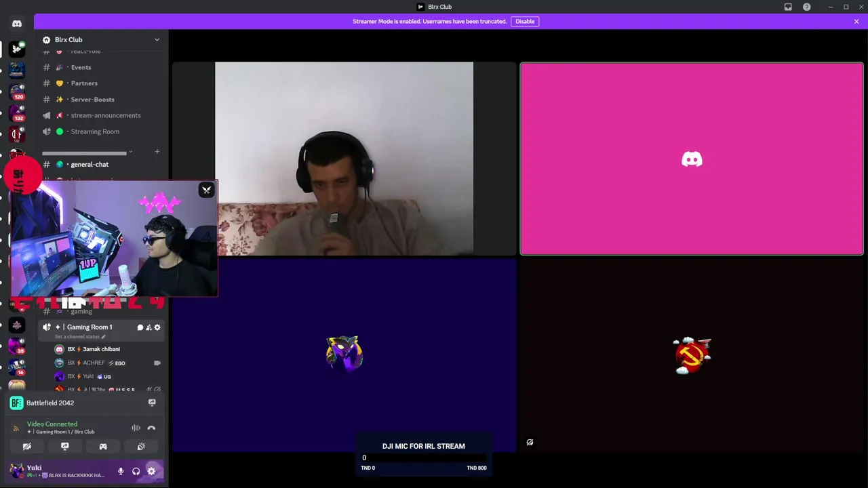Viewport: 868px width, 488px height.
Task: Click the Battlefield 2042 activity icon
Action: 16,403
